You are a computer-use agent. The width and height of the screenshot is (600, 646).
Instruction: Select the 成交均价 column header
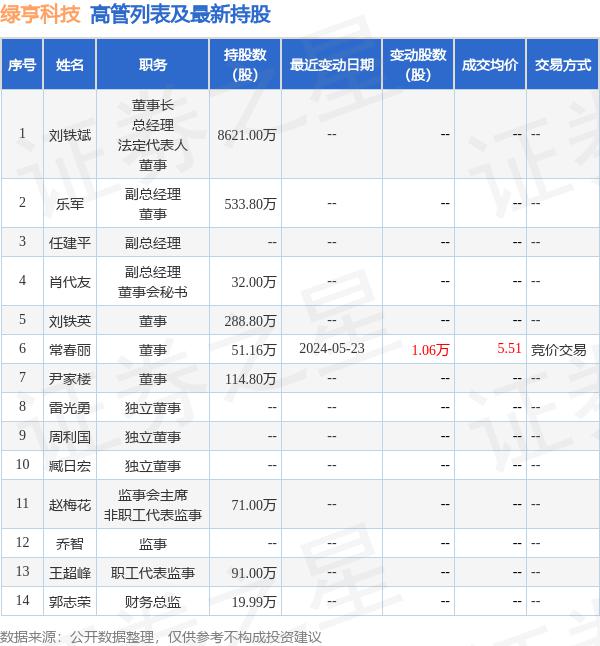[490, 65]
